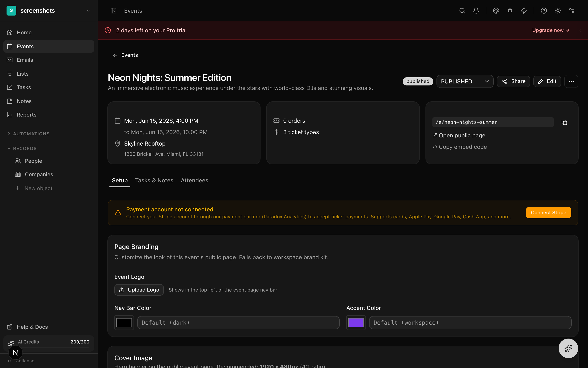The width and height of the screenshot is (588, 368).
Task: Click the Share button
Action: pyautogui.click(x=513, y=81)
